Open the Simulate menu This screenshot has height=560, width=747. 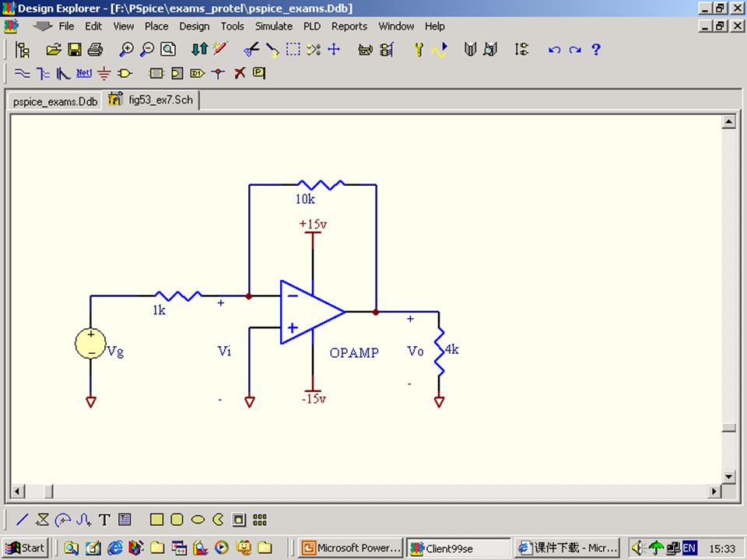click(274, 26)
